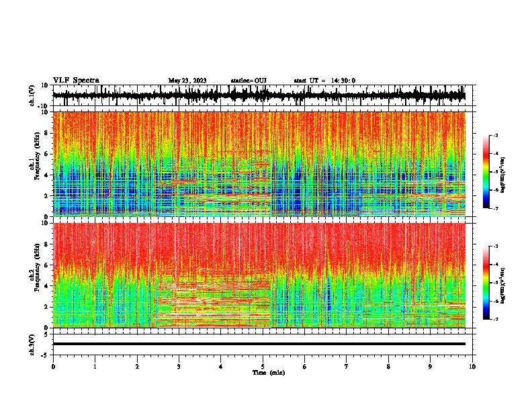Click inside the ch.1 frequency spectrogram
The image size is (532, 411).
click(259, 164)
